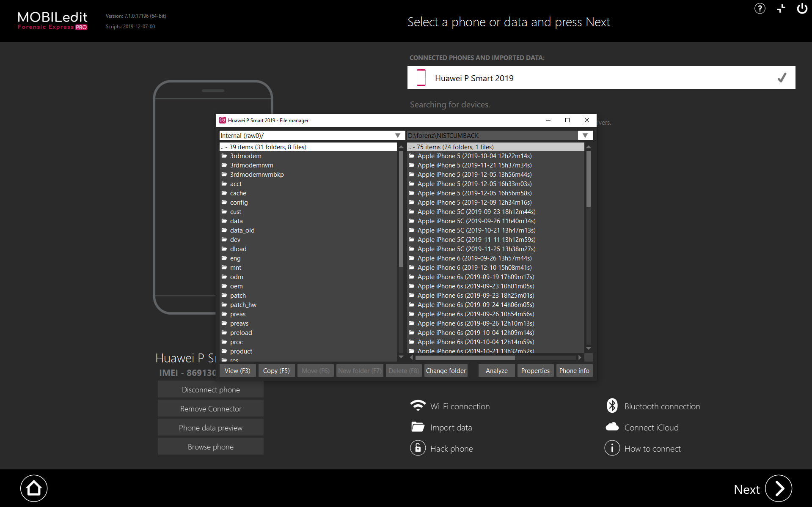Viewport: 812px width, 507px height.
Task: Click the File manager window app icon
Action: [x=223, y=120]
